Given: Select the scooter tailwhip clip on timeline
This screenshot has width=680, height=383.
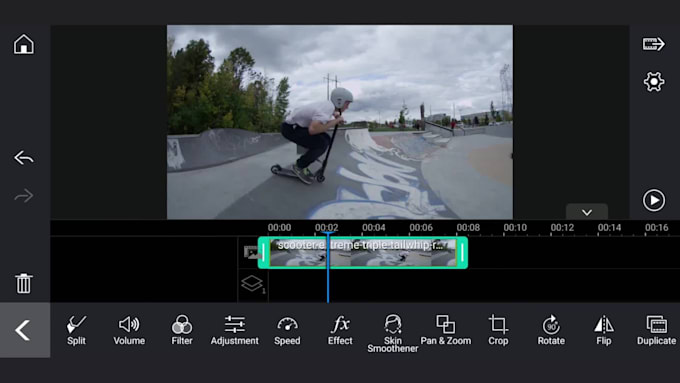Looking at the screenshot, I should tap(363, 252).
